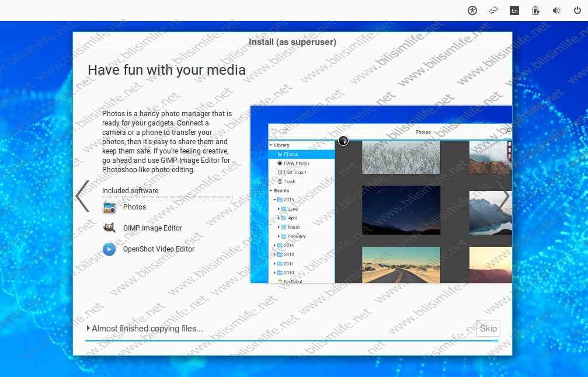Open the snowy forest photo thumbnail
The width and height of the screenshot is (588, 377).
pos(401,158)
